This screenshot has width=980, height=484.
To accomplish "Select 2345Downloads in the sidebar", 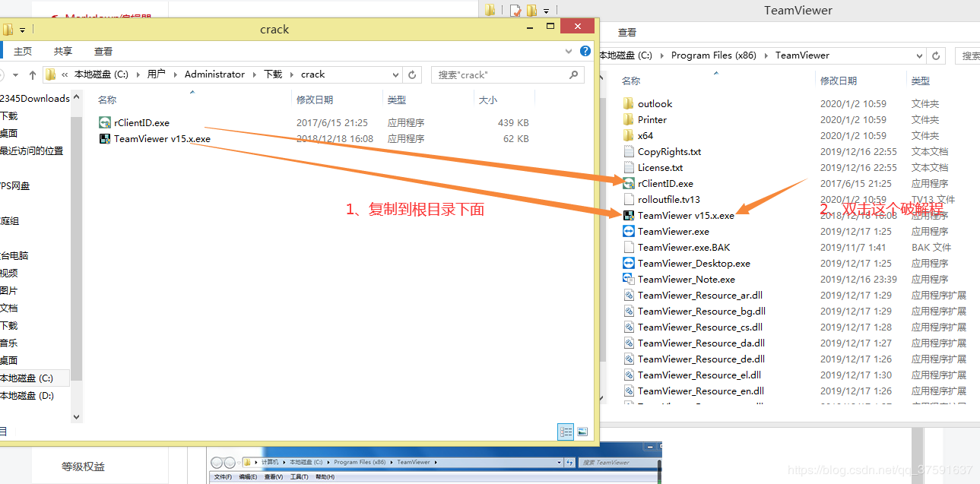I will tap(34, 98).
